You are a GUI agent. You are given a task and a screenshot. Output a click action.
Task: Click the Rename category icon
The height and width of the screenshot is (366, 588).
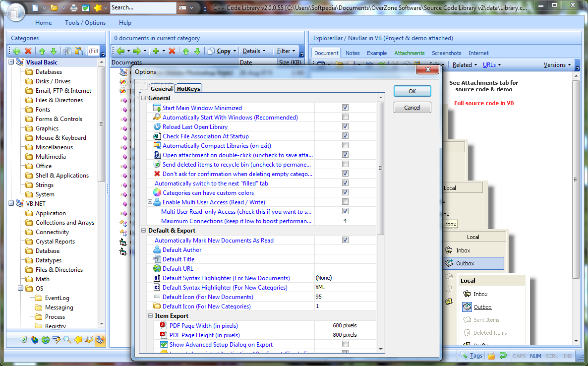(x=67, y=51)
